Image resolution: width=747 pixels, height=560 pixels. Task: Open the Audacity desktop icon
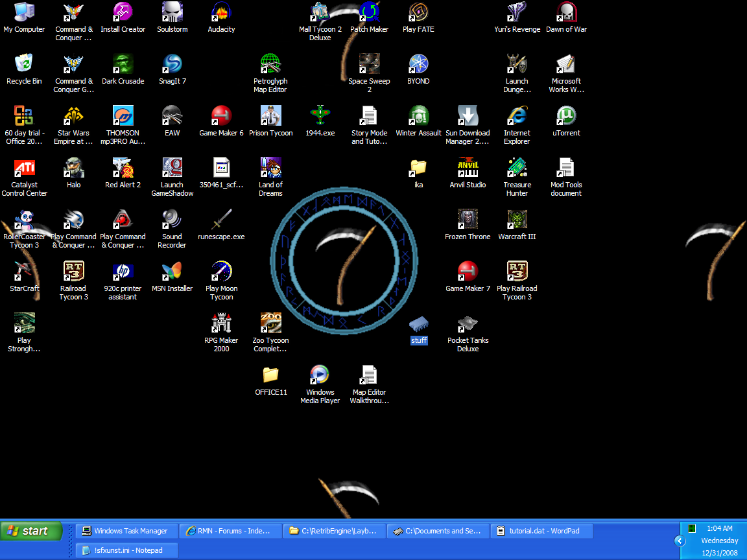click(x=221, y=13)
